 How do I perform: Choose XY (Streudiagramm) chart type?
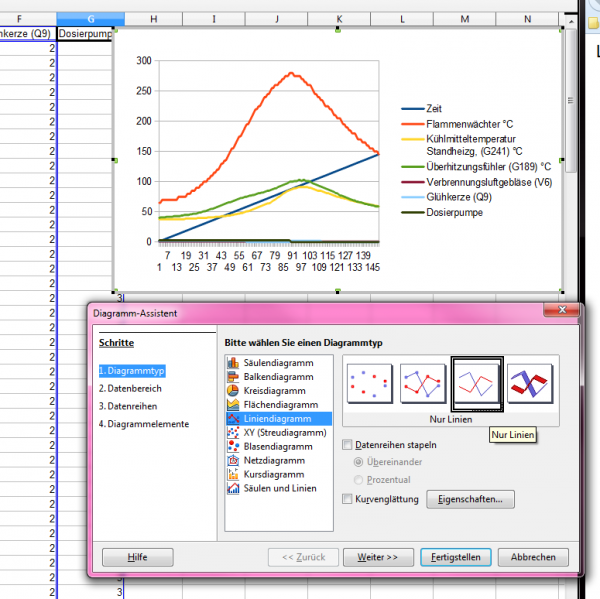coord(279,433)
